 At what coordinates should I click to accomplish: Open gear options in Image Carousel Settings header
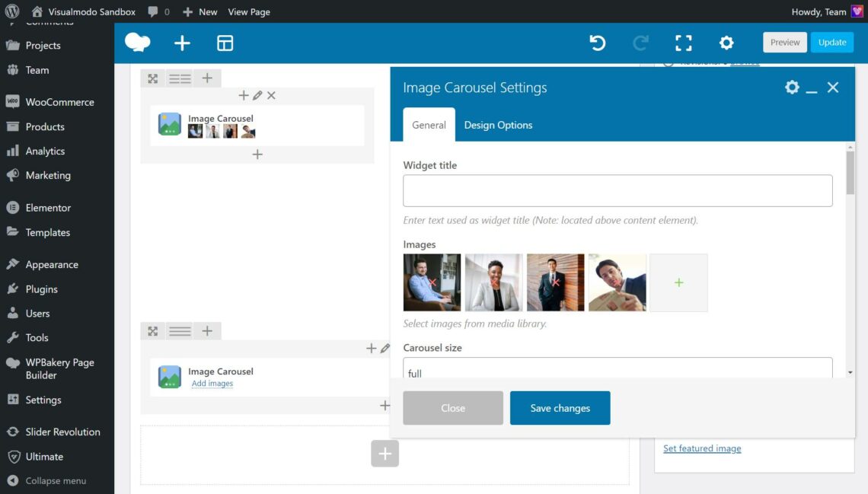click(792, 88)
